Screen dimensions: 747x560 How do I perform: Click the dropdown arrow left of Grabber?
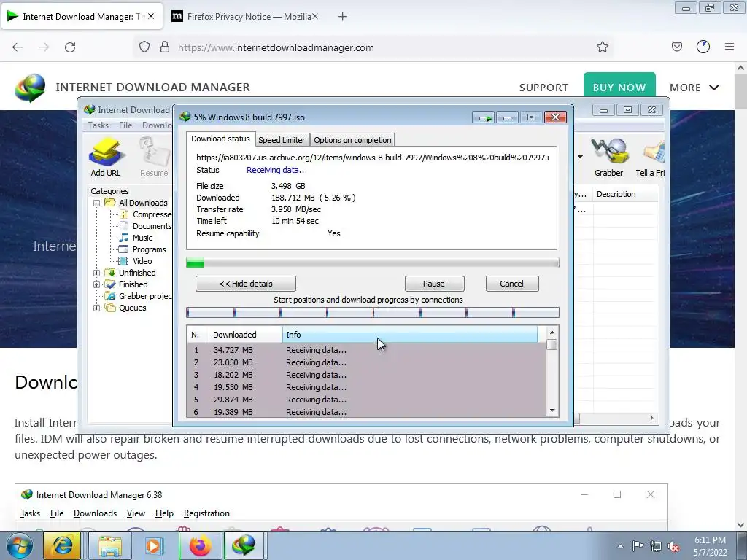[x=580, y=157]
